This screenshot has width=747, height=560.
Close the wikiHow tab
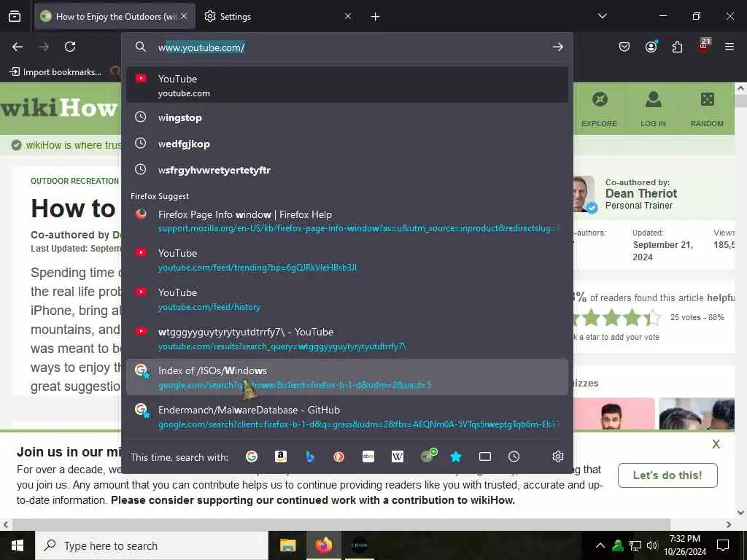[185, 17]
